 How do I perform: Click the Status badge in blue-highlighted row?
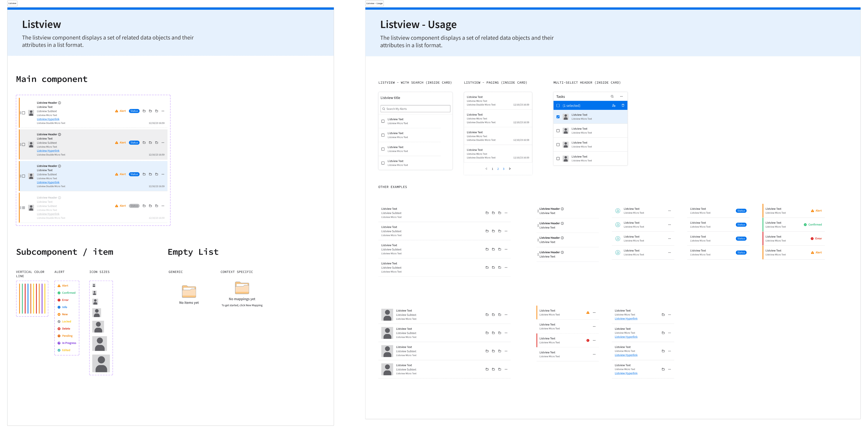[x=134, y=174]
